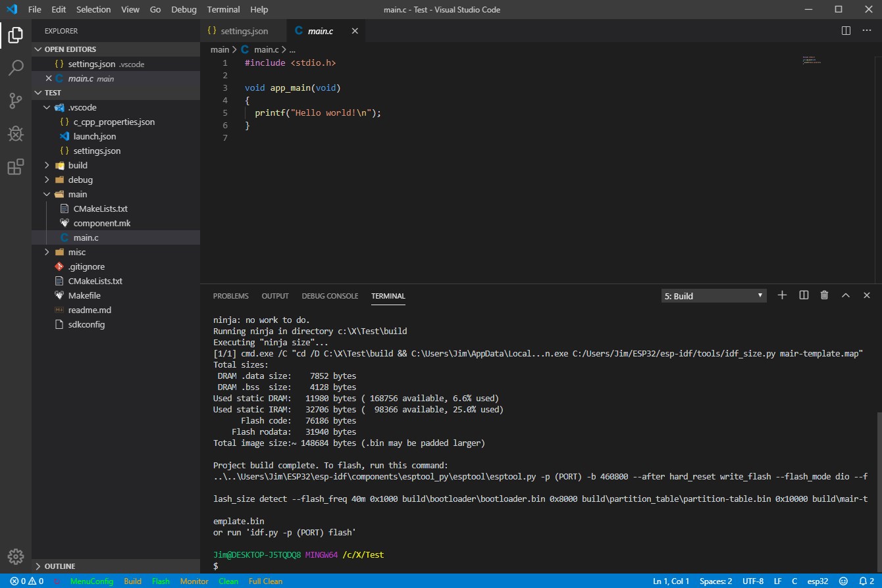The image size is (882, 588).
Task: Open the Debug menu
Action: 184,9
